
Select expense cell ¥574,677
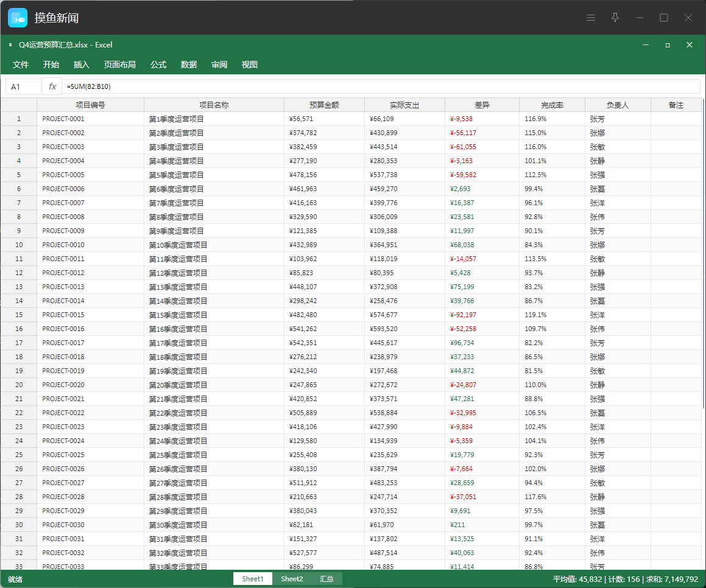tap(405, 315)
